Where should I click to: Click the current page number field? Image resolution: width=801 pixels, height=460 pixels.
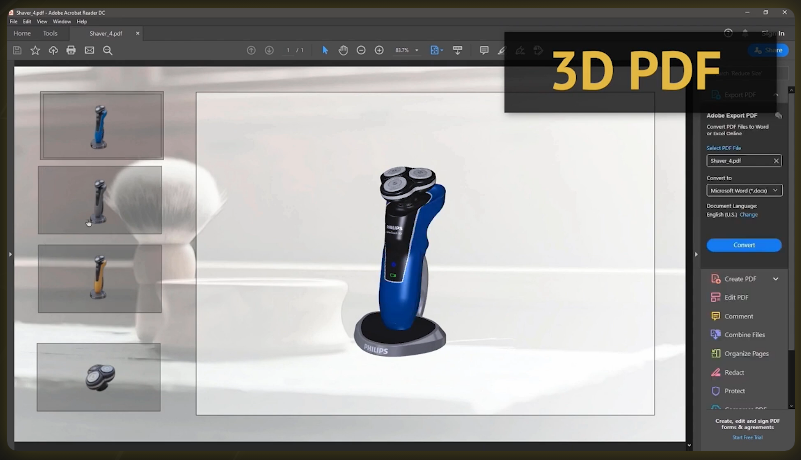click(x=288, y=50)
